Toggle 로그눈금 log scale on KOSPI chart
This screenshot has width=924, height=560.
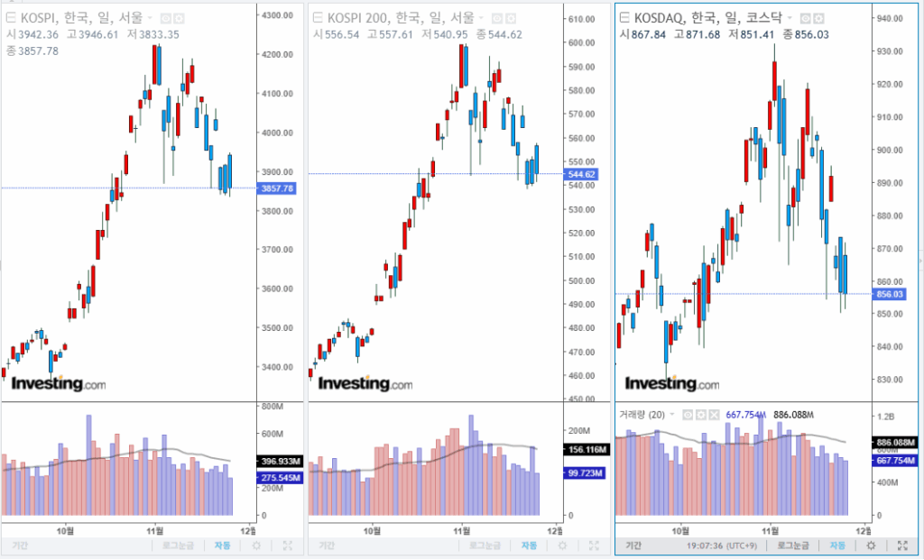(179, 546)
